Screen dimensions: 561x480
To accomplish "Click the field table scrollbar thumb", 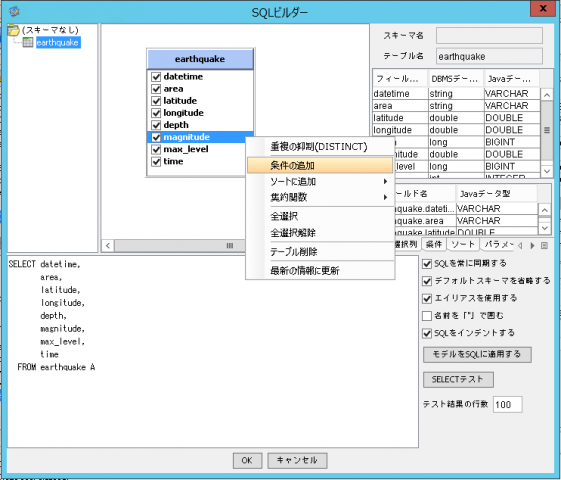I will pyautogui.click(x=547, y=130).
